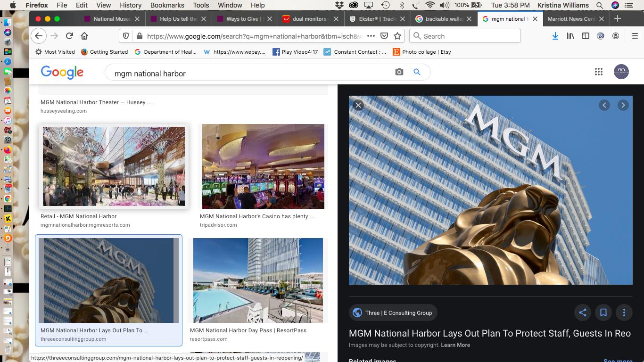Screen dimensions: 644x362
Task: Switch to the Ways to Give tab
Action: pyautogui.click(x=245, y=19)
